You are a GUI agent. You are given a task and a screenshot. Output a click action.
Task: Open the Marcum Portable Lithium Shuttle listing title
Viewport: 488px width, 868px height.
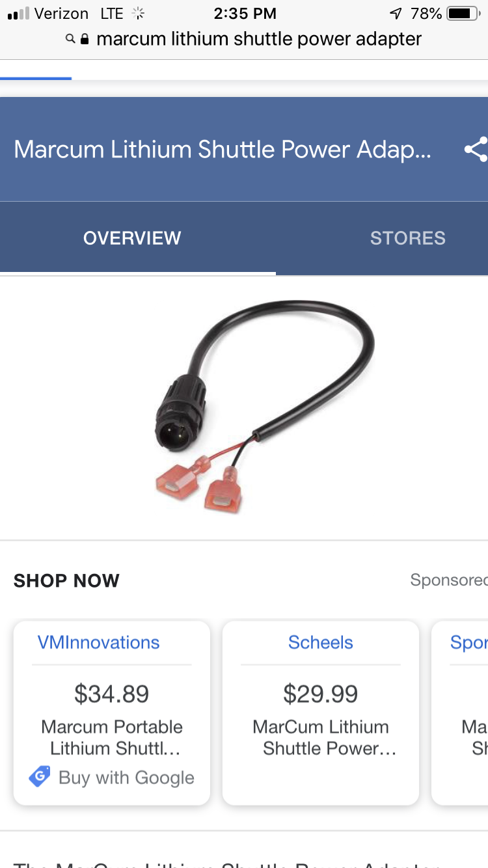pyautogui.click(x=112, y=737)
